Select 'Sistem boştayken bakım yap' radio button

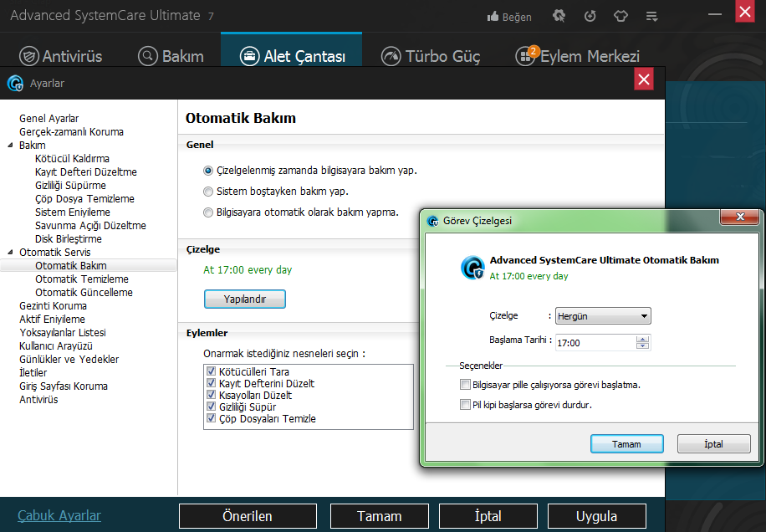point(208,192)
